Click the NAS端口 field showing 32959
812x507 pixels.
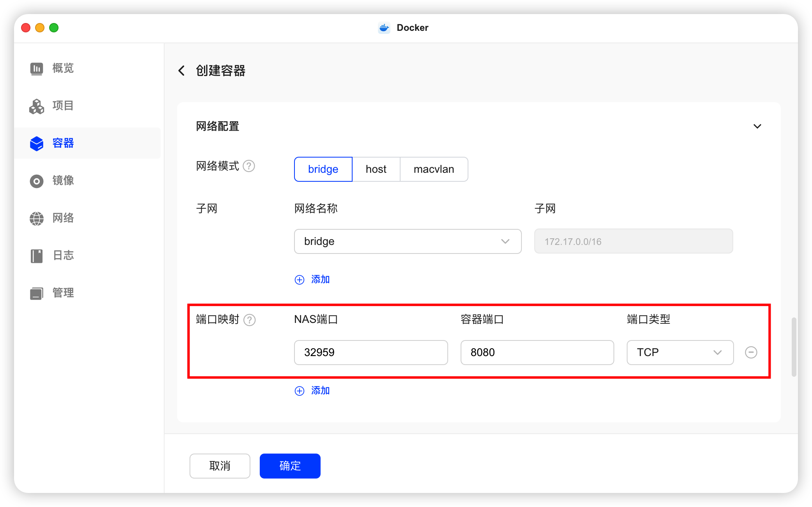(x=371, y=353)
